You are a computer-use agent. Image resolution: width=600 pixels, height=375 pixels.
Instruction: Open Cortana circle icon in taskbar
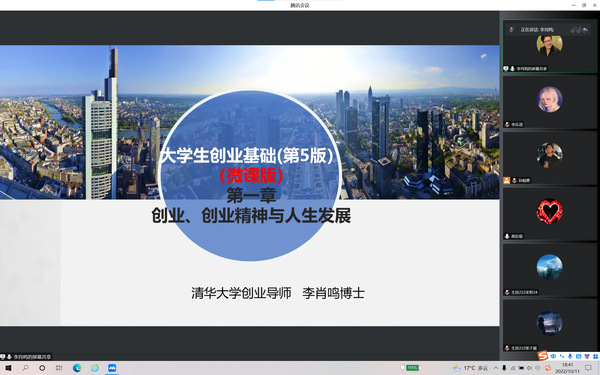(42, 368)
